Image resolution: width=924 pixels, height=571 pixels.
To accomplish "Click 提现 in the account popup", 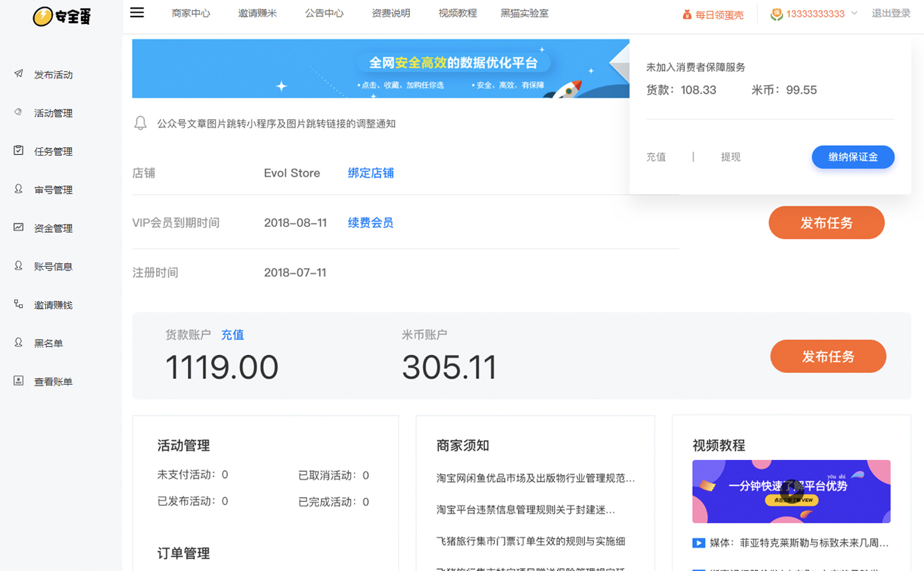I will pos(731,158).
